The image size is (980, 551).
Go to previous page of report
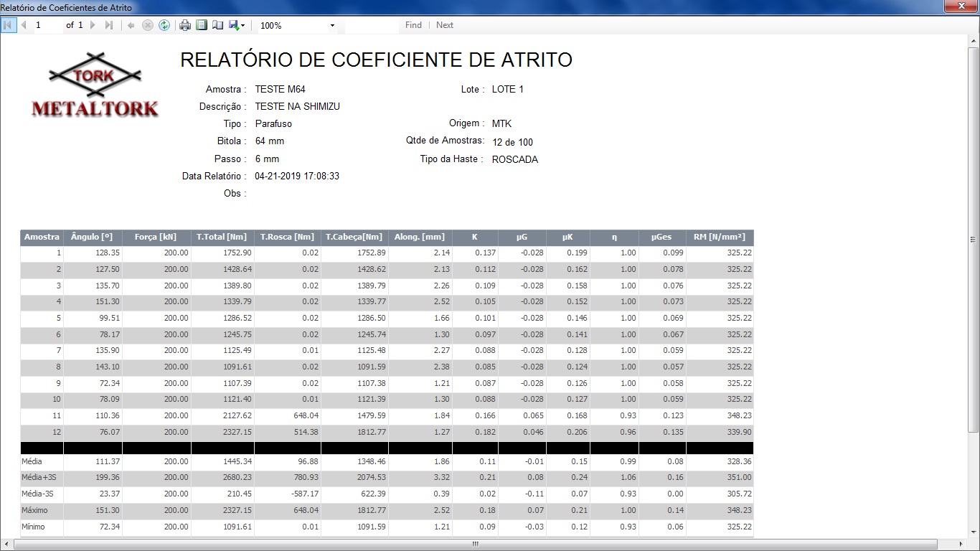24,25
